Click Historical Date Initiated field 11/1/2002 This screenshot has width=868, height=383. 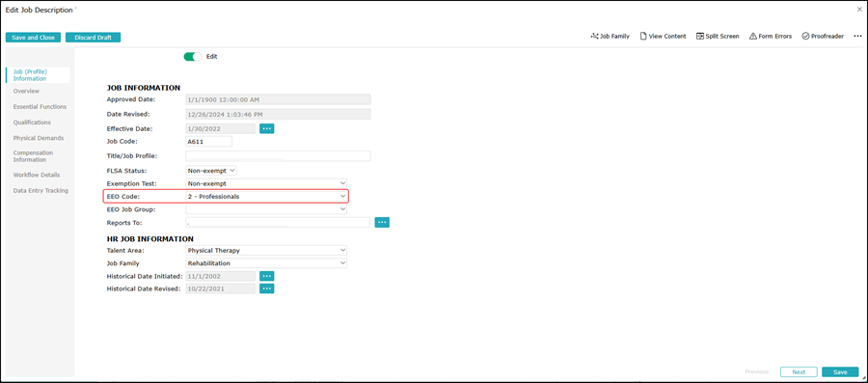220,276
